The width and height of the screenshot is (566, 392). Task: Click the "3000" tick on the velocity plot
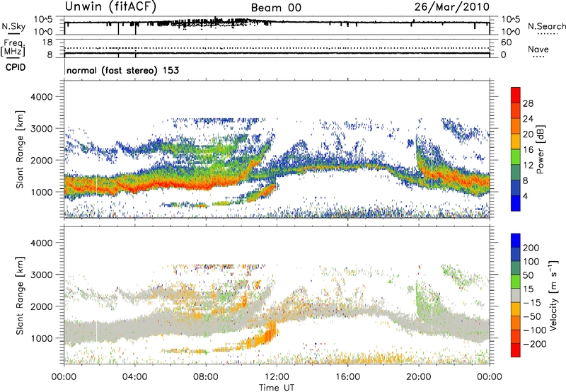coord(41,275)
